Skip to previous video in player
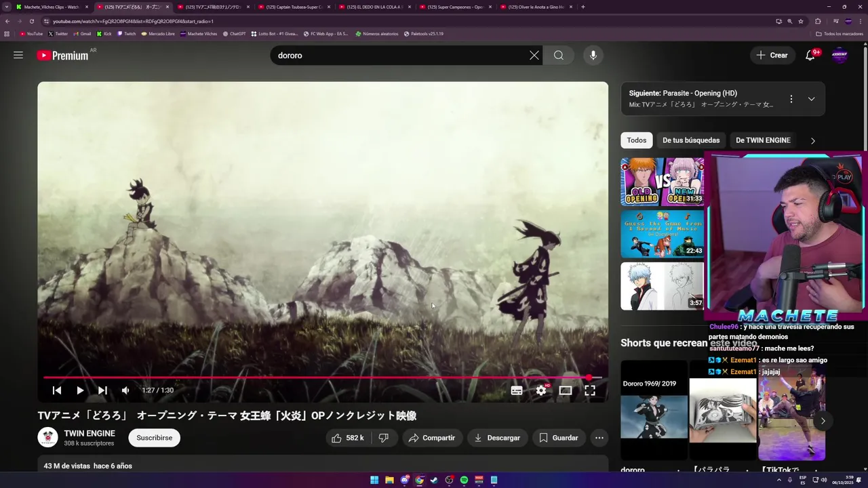The image size is (868, 488). click(57, 390)
